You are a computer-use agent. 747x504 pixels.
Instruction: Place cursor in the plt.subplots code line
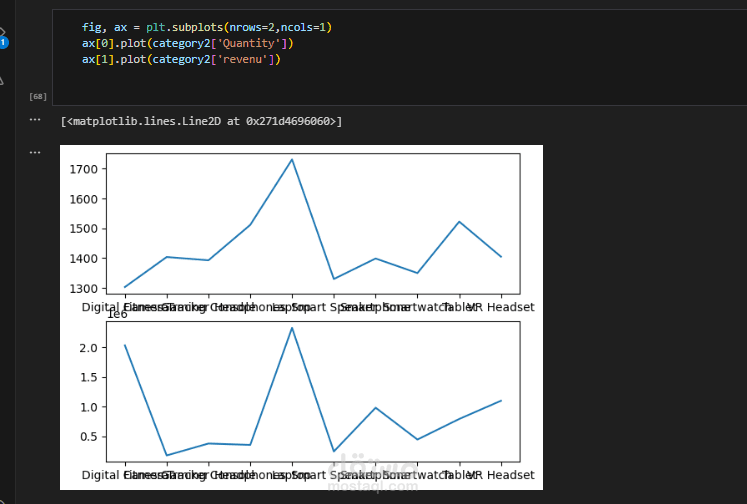200,28
